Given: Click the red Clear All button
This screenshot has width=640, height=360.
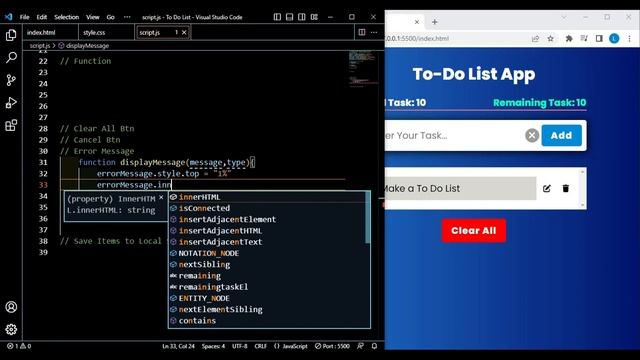Looking at the screenshot, I should 473,231.
